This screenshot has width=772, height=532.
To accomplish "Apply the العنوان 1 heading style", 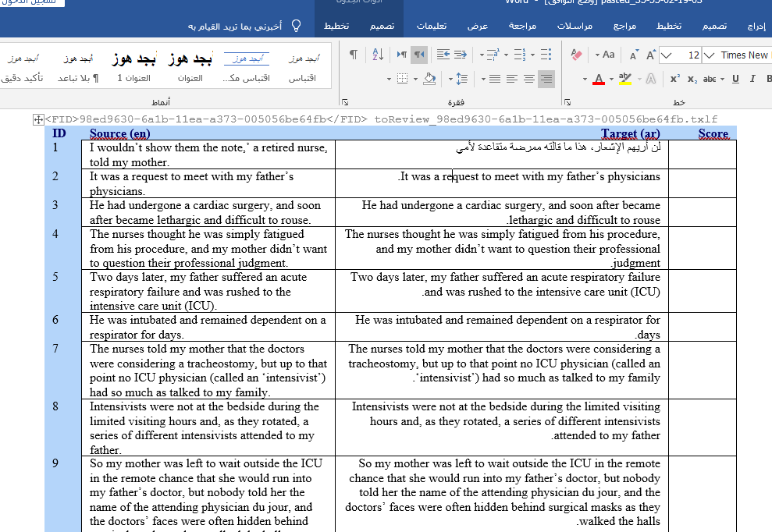I will pyautogui.click(x=130, y=66).
